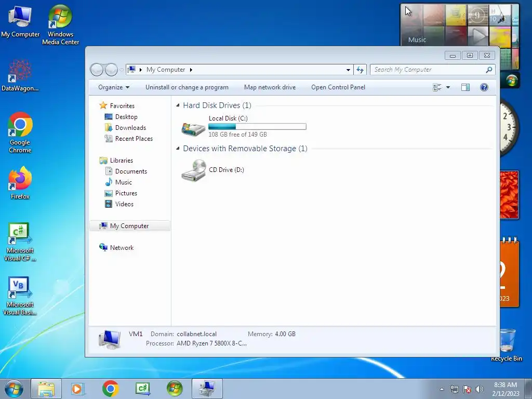
Task: Click the My Computer breadcrumb text
Action: tap(166, 70)
